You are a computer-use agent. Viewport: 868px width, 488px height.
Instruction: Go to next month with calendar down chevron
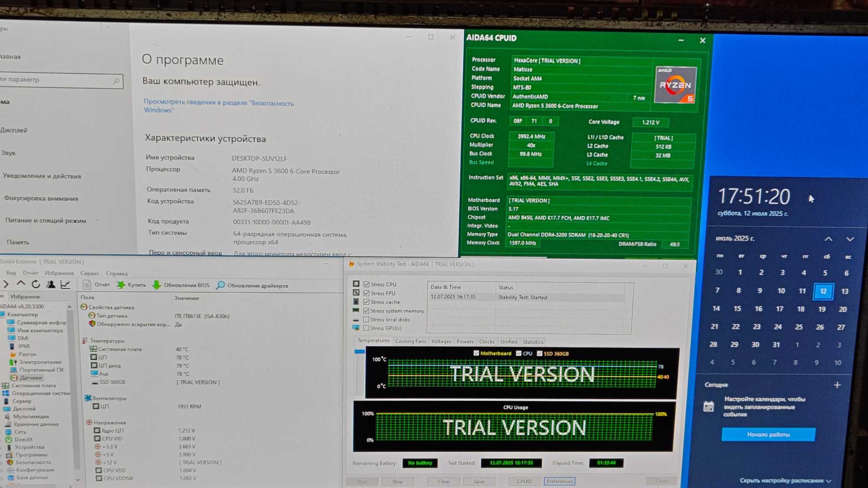[850, 239]
